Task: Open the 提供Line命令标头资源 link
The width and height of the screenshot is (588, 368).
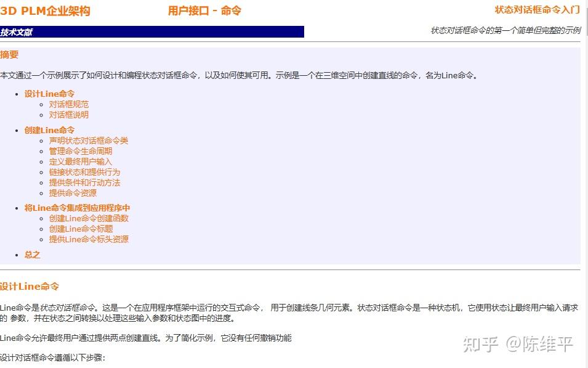Action: (89, 239)
